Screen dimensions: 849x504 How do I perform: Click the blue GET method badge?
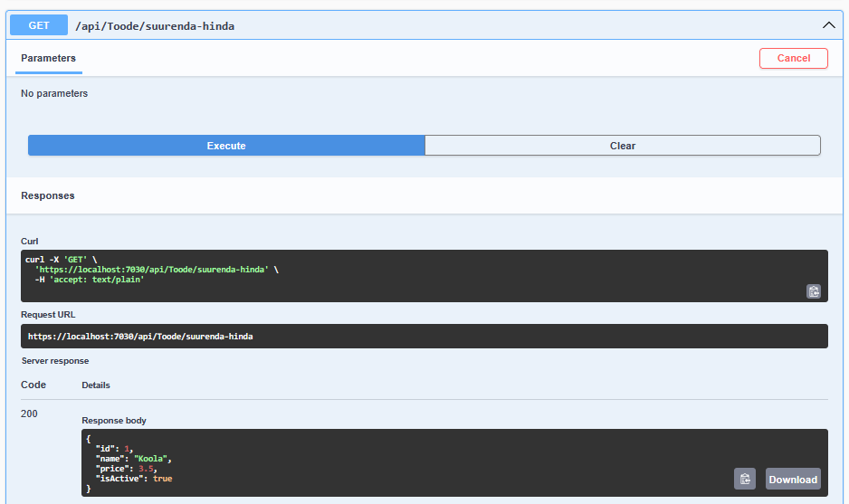pos(39,25)
